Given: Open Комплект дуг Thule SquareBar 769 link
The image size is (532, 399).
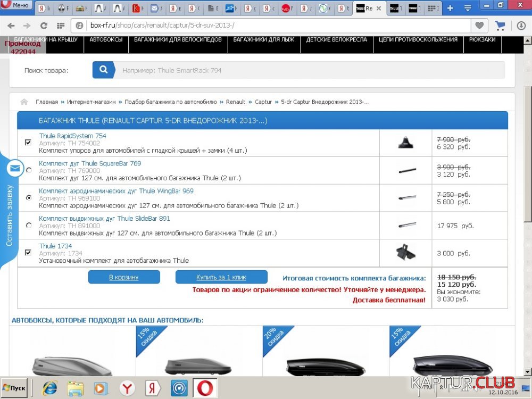Looking at the screenshot, I should coord(90,163).
